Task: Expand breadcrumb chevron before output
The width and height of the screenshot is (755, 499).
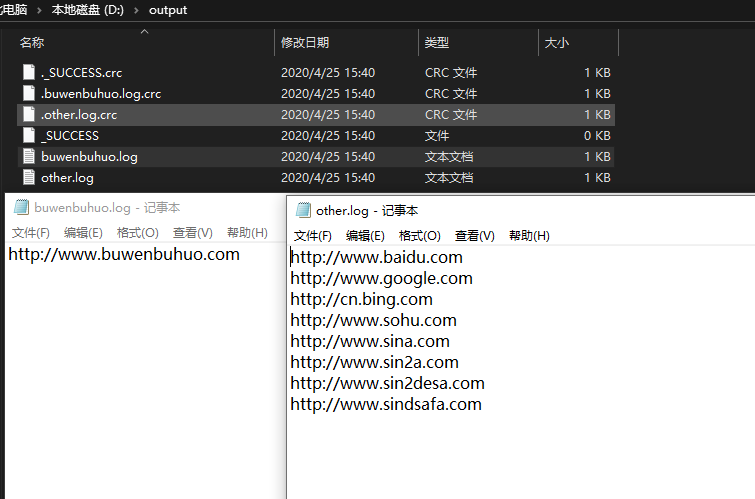Action: coord(136,10)
